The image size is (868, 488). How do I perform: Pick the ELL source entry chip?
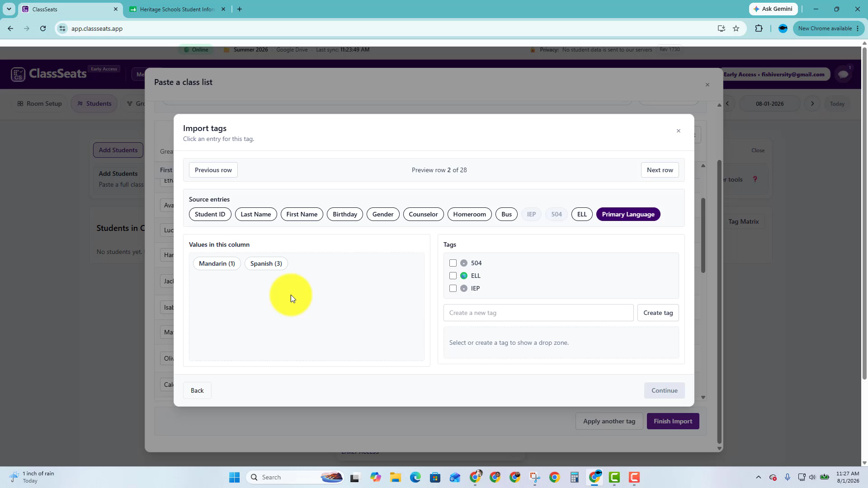click(582, 214)
